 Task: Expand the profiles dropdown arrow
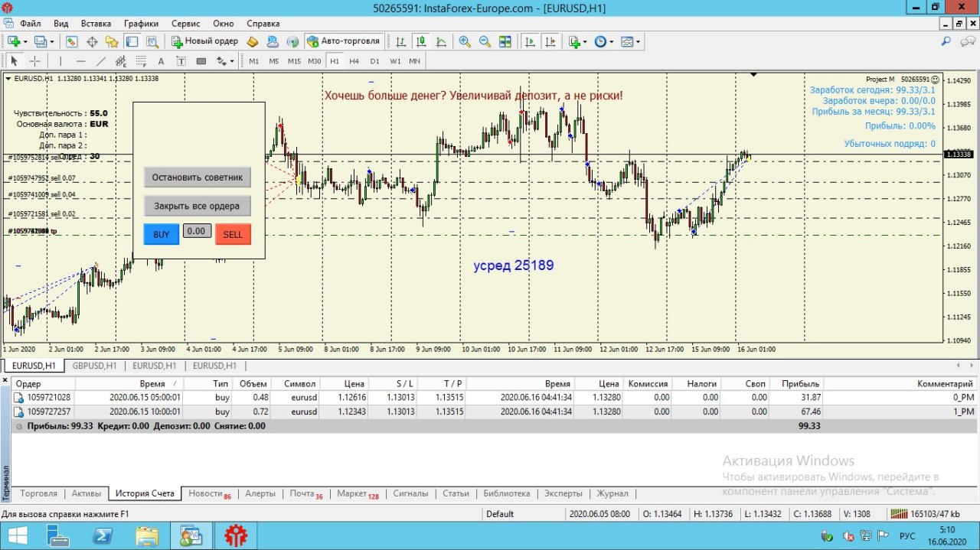(x=52, y=41)
